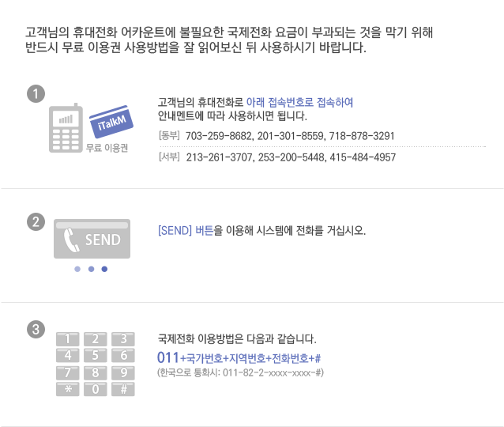Screen dimensions: 504x427
Task: Click the blue [SEND] 버튼 text
Action: coord(186,230)
